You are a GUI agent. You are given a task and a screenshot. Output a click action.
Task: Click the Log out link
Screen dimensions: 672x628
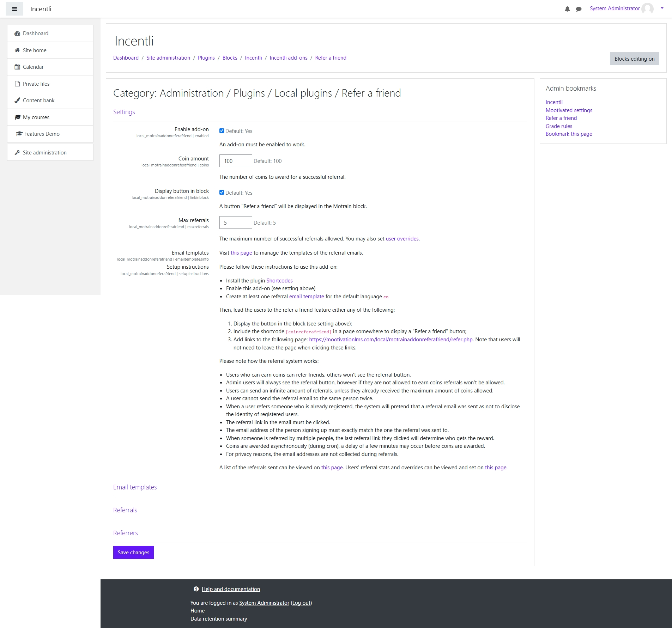(302, 603)
